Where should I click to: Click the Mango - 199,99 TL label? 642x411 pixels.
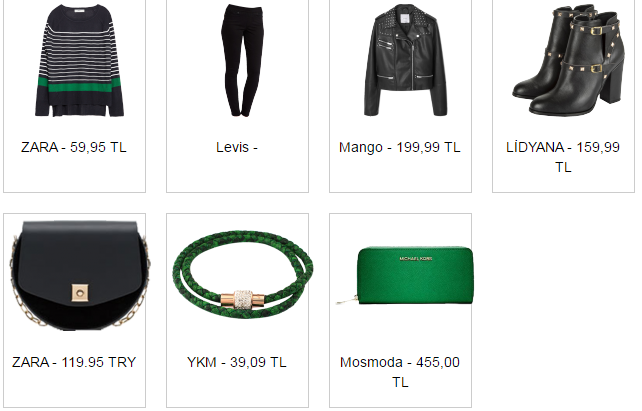(x=400, y=147)
